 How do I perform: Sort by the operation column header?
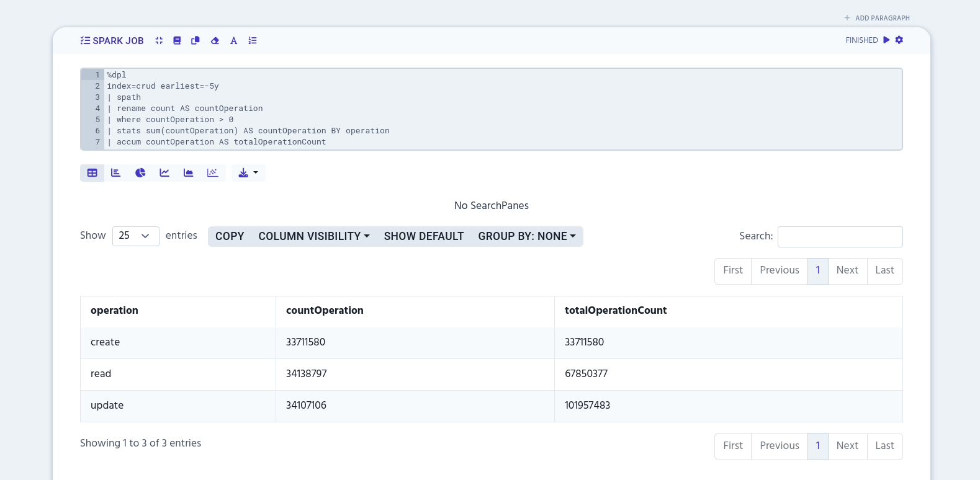178,311
